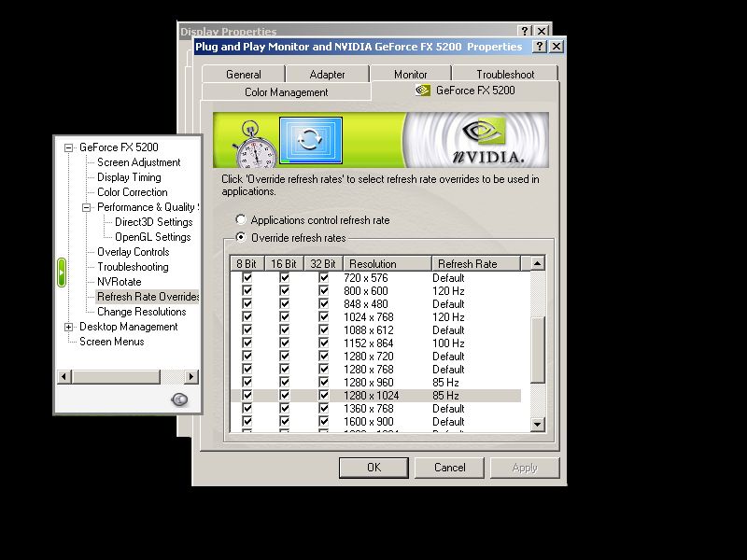The width and height of the screenshot is (747, 560).
Task: Switch to the Monitor tab
Action: point(411,75)
